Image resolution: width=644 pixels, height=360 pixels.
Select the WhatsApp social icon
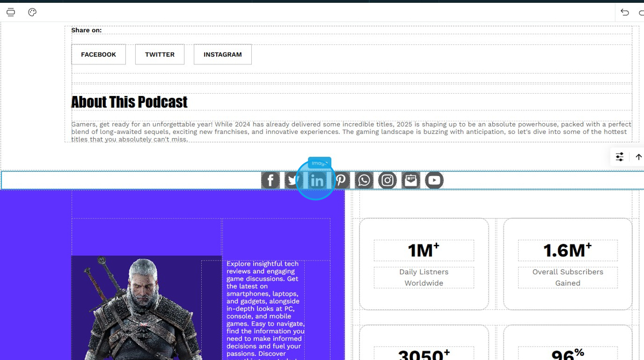pyautogui.click(x=364, y=180)
